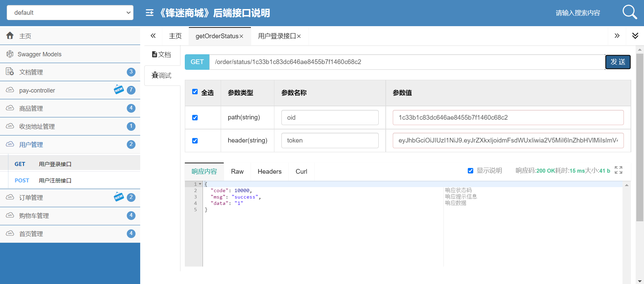Select the 响应内容 response tab
Viewport: 644px width, 284px height.
click(204, 171)
